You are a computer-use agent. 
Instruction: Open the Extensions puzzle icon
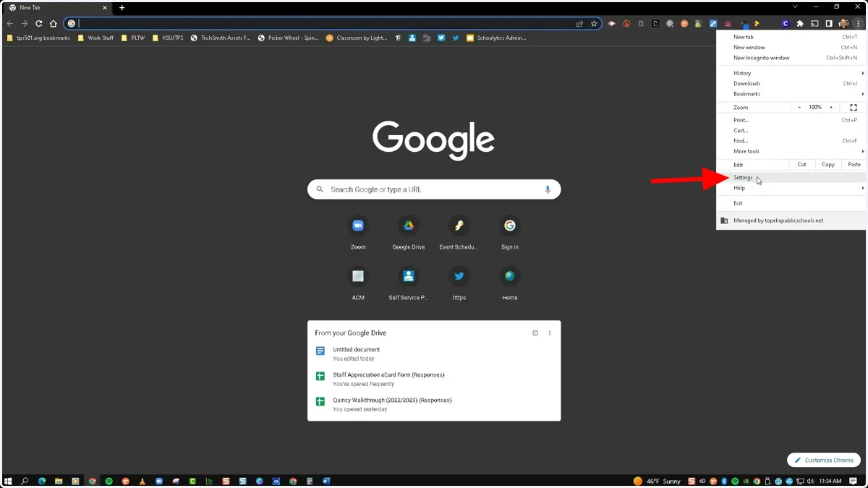tap(800, 24)
